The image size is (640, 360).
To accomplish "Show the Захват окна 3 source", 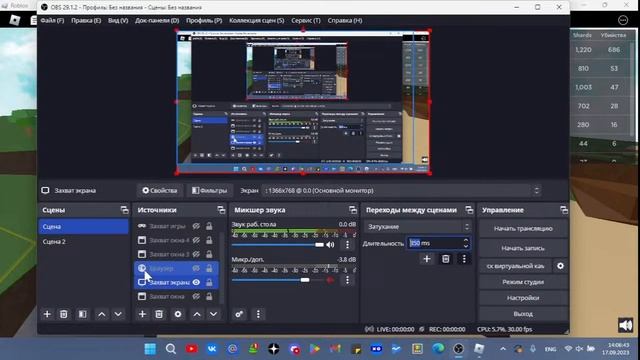I will [196, 254].
